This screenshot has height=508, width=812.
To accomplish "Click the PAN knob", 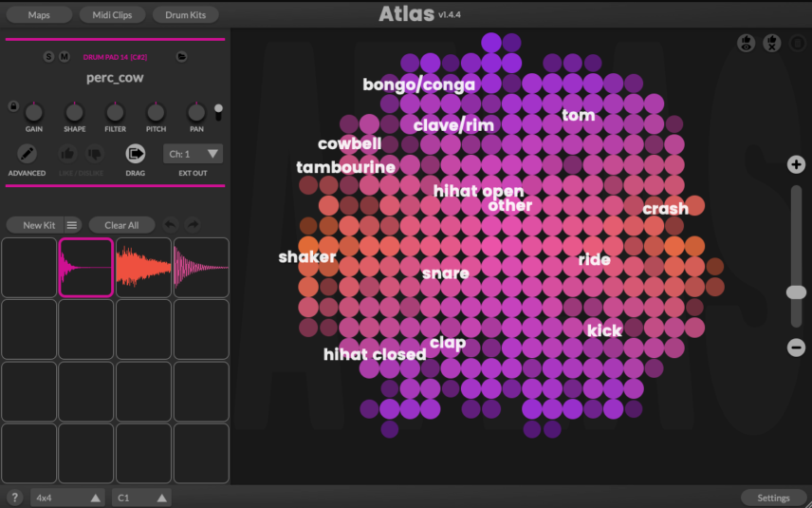I will 196,112.
